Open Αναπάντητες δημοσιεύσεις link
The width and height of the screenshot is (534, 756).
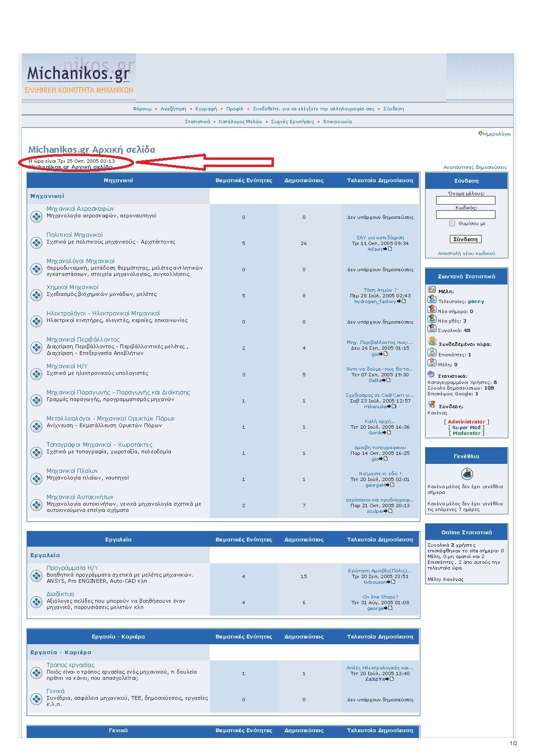coord(475,167)
